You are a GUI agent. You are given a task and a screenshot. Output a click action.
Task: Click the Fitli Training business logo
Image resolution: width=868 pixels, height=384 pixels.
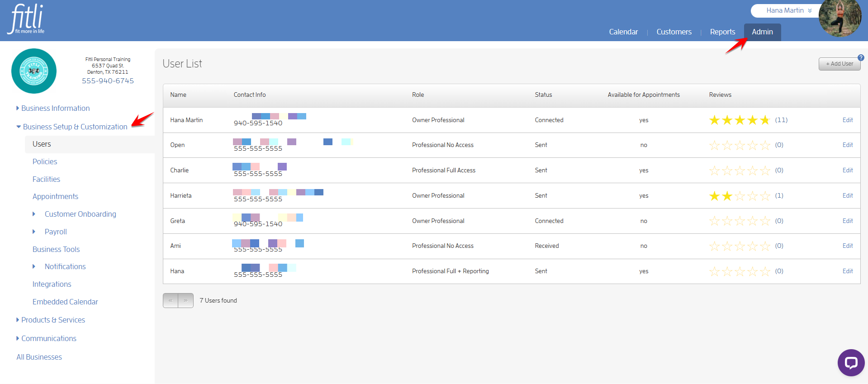pyautogui.click(x=34, y=71)
